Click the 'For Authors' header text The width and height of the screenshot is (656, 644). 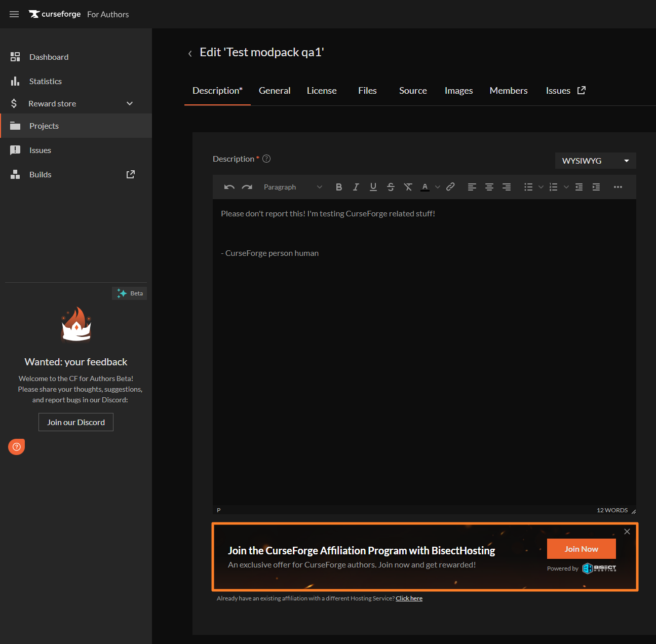pyautogui.click(x=108, y=14)
